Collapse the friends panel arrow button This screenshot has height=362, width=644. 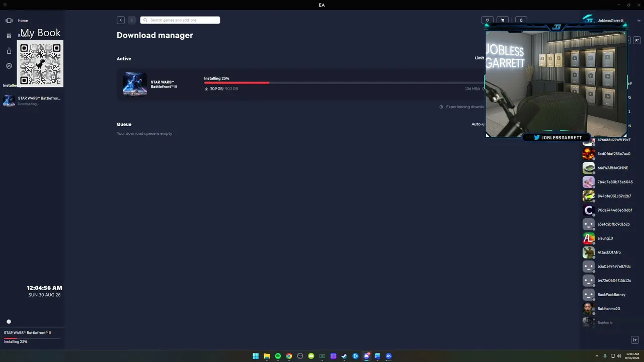coord(635,340)
